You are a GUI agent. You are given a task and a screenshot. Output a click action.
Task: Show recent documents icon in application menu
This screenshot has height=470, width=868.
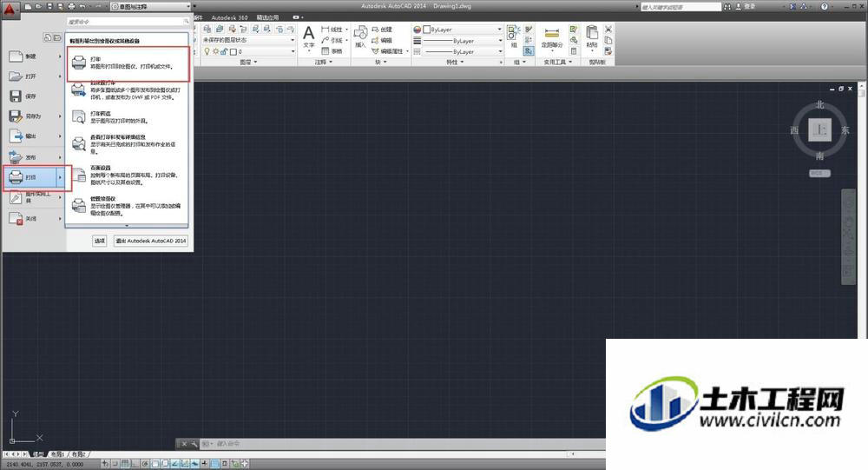click(x=48, y=37)
